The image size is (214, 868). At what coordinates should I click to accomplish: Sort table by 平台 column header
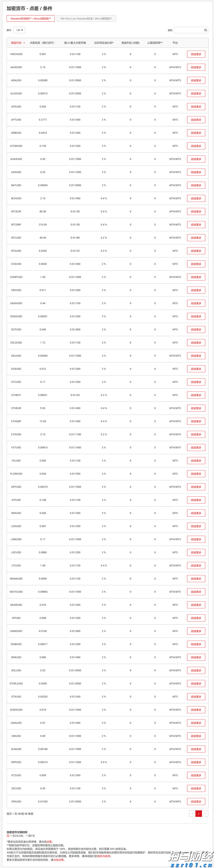coord(175,43)
